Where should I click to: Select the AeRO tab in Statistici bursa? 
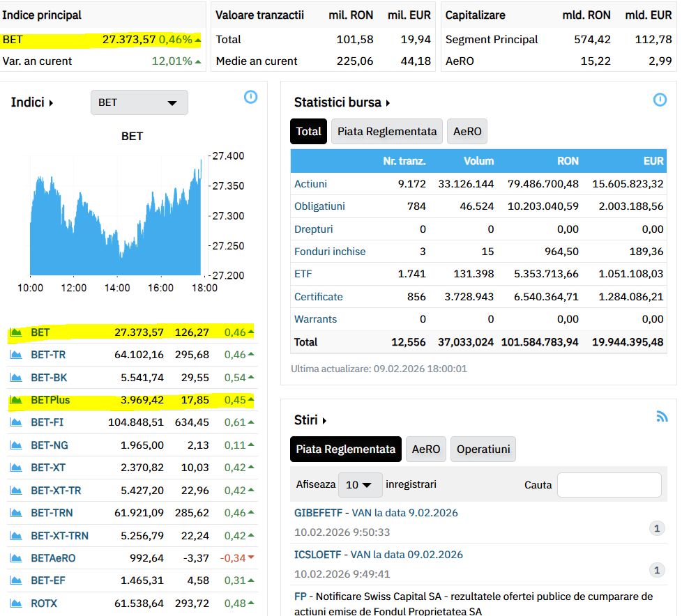pyautogui.click(x=467, y=132)
